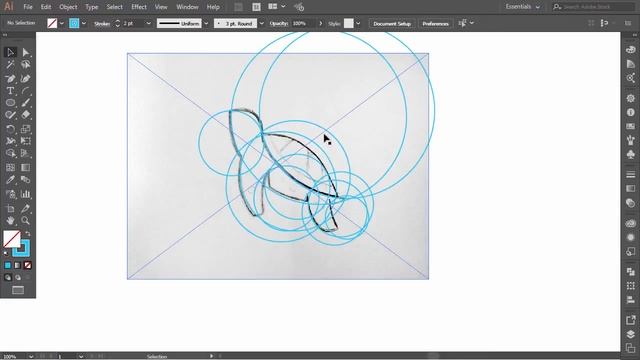Choose the Blend tool
The width and height of the screenshot is (640, 360).
(x=25, y=180)
